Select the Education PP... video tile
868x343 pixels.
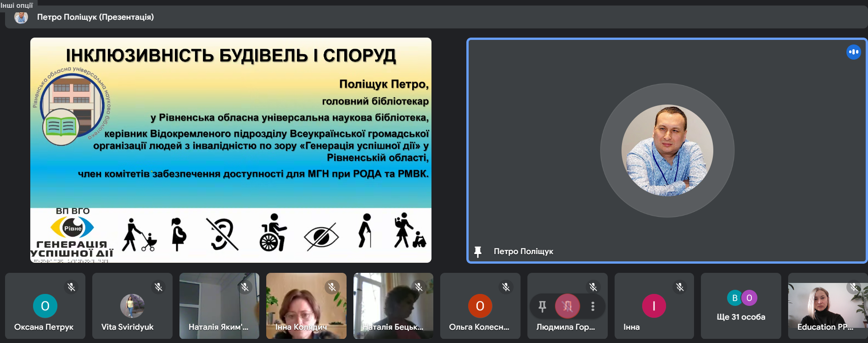pyautogui.click(x=827, y=307)
